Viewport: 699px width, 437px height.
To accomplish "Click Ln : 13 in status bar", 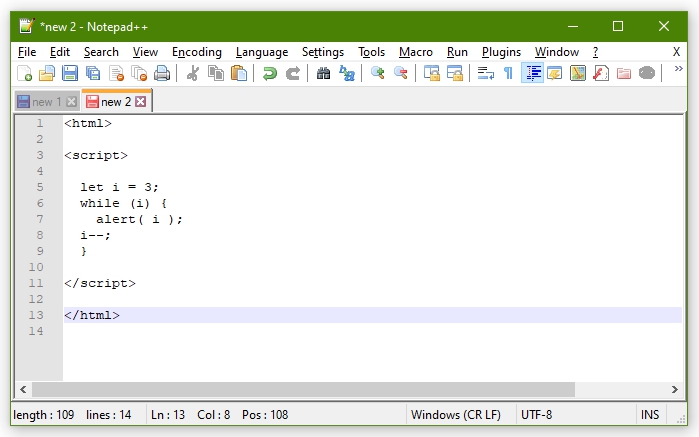I will click(168, 415).
